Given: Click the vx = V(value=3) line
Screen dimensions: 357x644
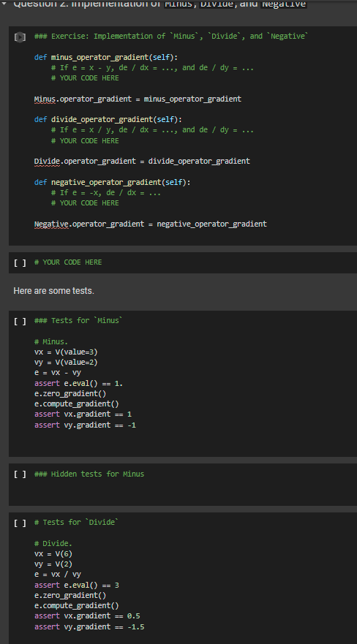Looking at the screenshot, I should point(66,352).
